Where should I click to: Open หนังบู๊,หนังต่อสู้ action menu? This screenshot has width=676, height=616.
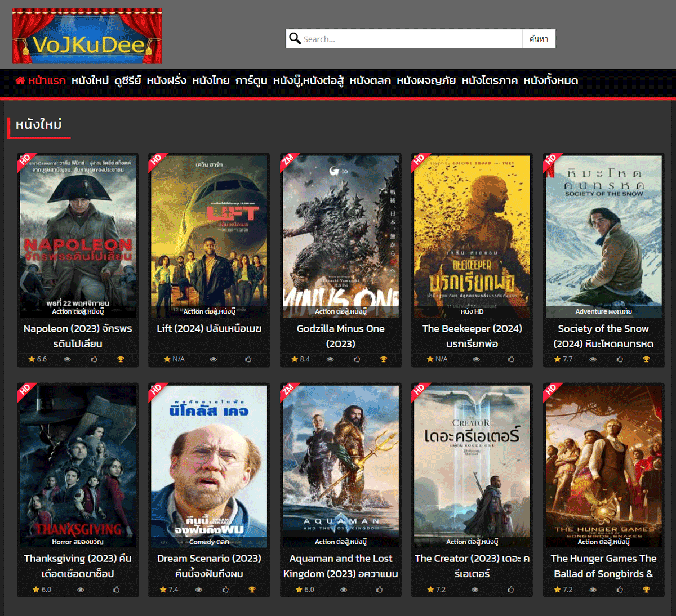click(x=309, y=81)
